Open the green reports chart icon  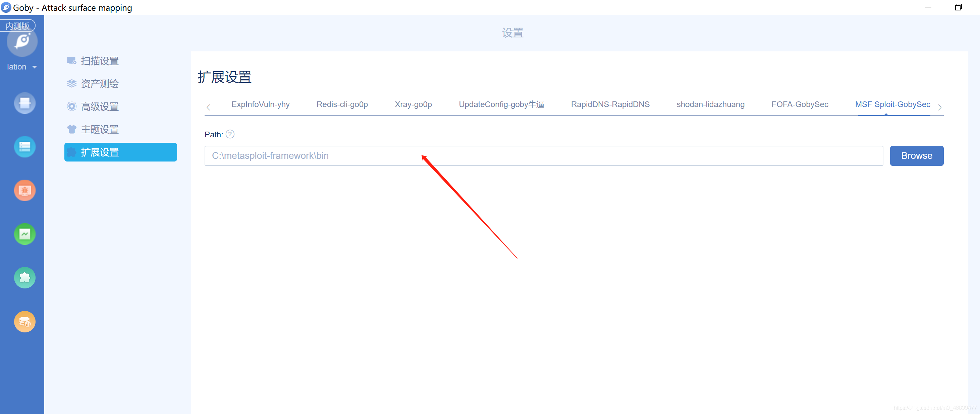pyautogui.click(x=25, y=234)
